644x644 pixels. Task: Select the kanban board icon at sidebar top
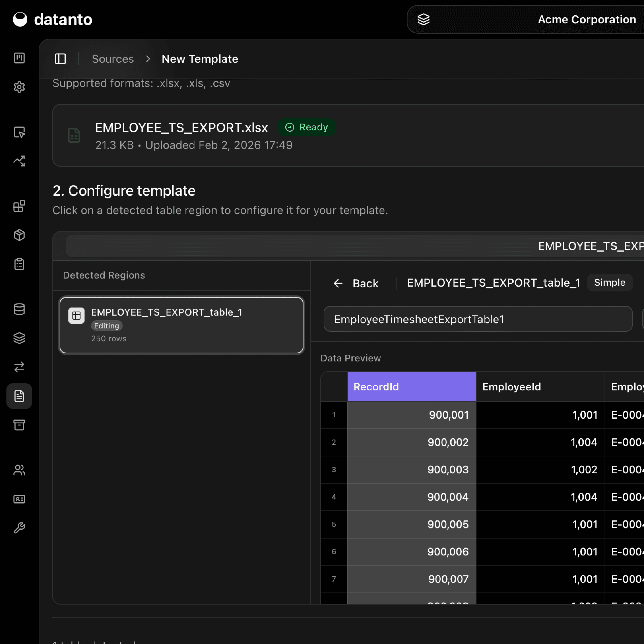point(19,58)
